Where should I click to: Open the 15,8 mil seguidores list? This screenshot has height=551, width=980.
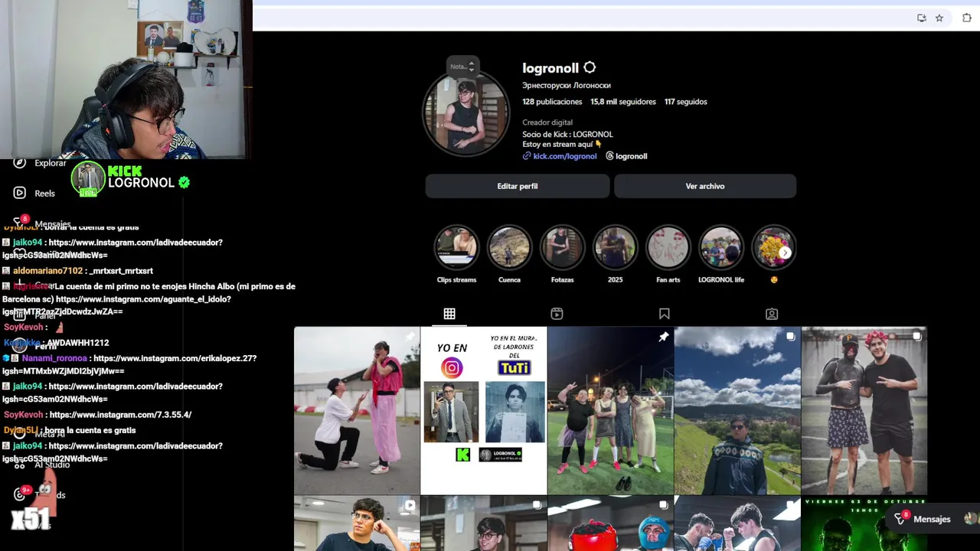623,102
